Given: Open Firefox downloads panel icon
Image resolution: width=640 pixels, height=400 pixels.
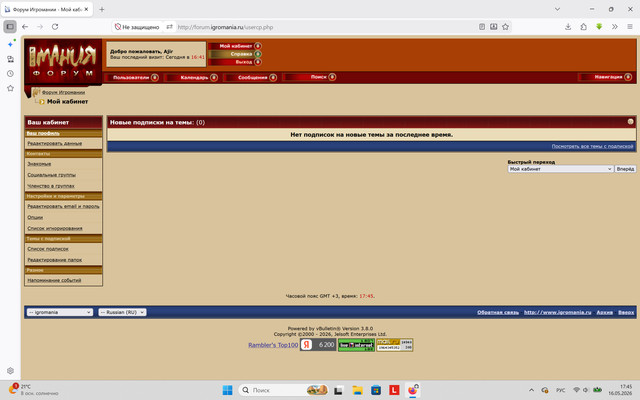Looking at the screenshot, I should coord(568,27).
